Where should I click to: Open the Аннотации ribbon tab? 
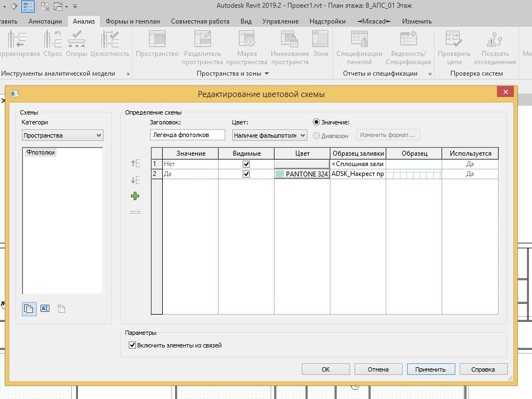tap(45, 21)
